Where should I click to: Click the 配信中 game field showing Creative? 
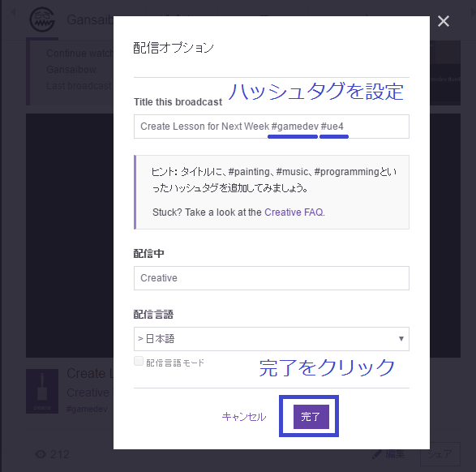click(x=272, y=278)
